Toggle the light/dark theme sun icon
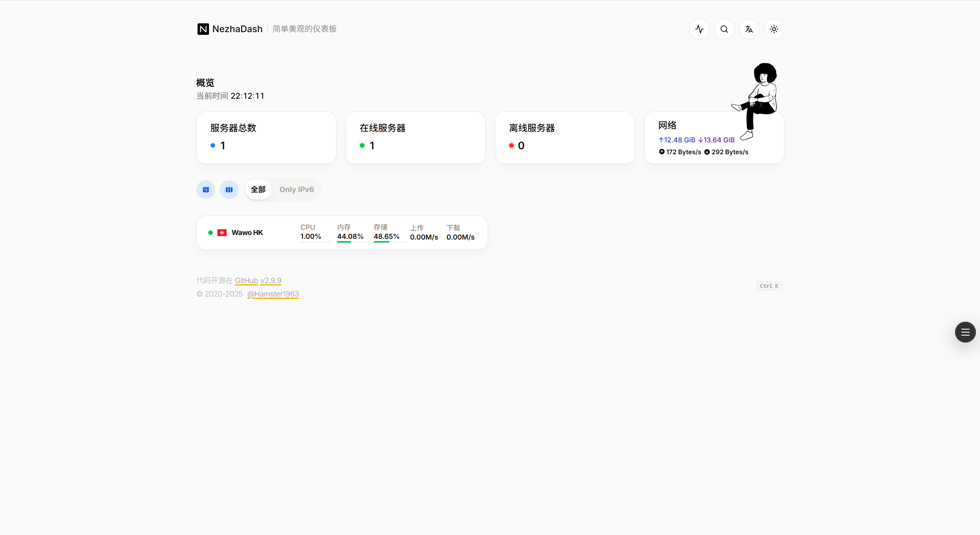The image size is (980, 535). tap(774, 29)
